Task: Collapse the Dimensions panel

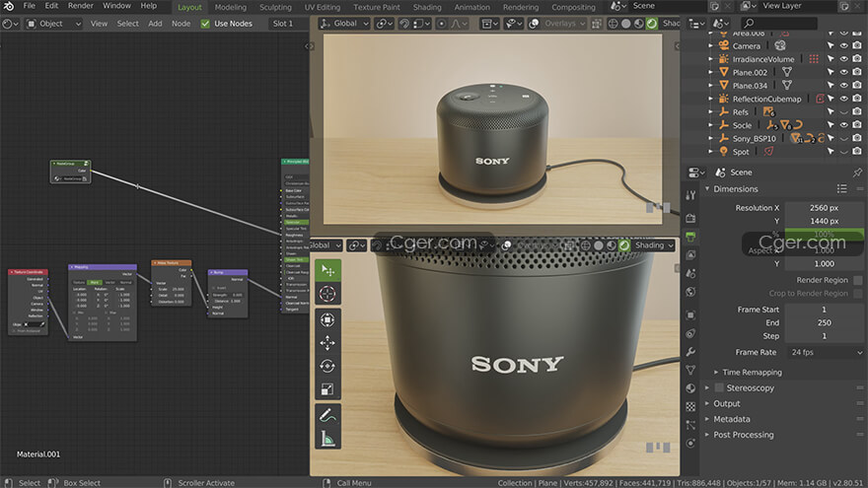Action: click(707, 188)
